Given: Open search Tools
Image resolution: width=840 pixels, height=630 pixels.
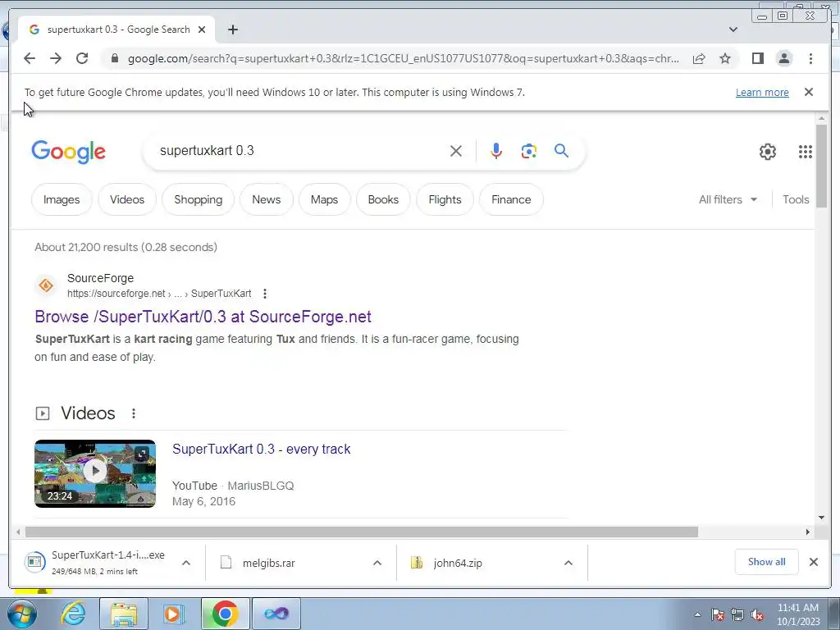Looking at the screenshot, I should coord(796,199).
